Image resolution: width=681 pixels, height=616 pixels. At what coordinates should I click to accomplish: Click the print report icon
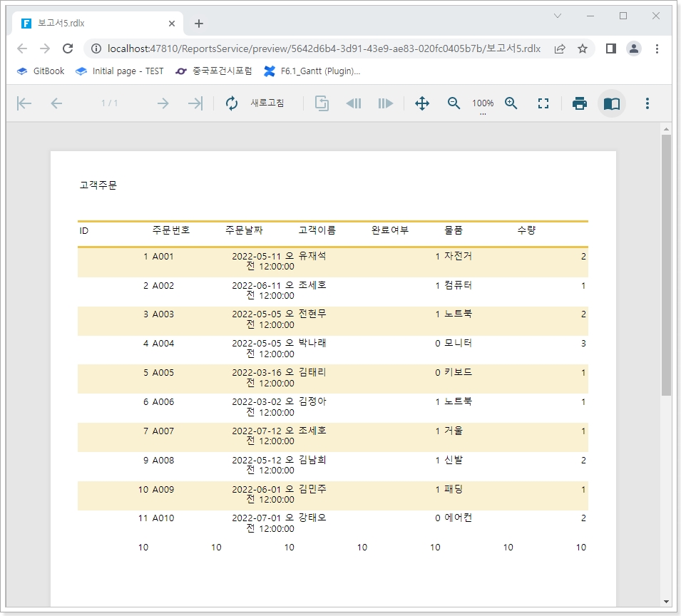point(580,103)
